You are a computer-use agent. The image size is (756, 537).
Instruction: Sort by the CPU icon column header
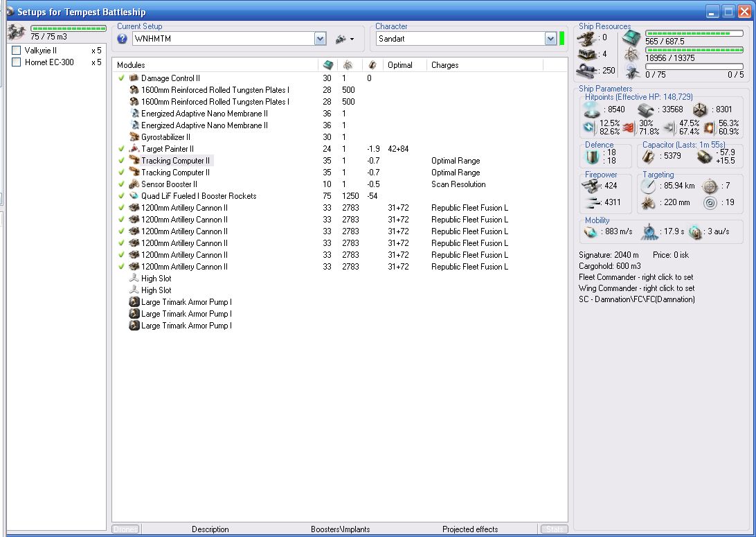[x=328, y=65]
